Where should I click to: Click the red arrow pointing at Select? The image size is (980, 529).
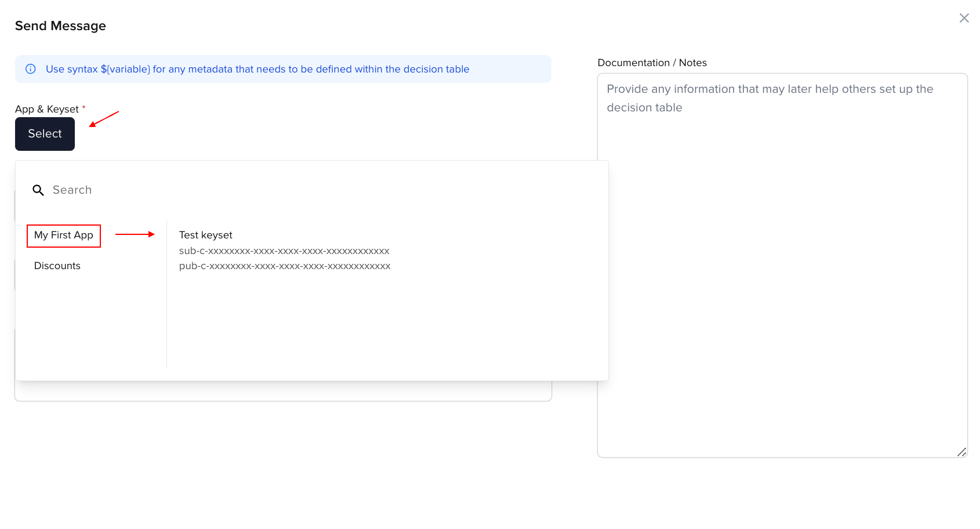[x=104, y=119]
